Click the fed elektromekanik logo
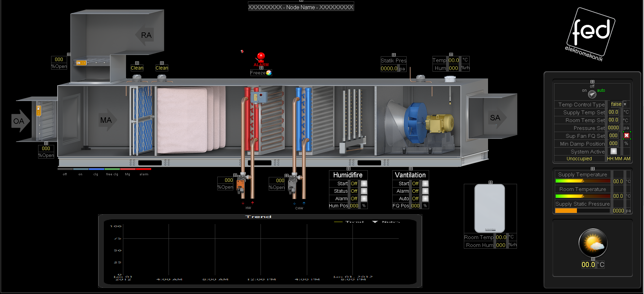Screen dimensions: 644x294 (591, 34)
